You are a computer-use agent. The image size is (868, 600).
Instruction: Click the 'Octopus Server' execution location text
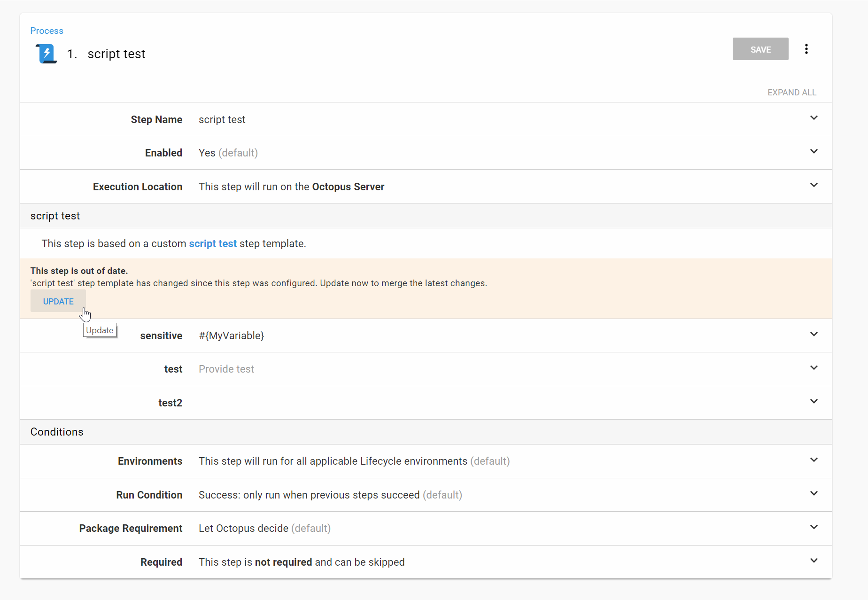tap(348, 187)
